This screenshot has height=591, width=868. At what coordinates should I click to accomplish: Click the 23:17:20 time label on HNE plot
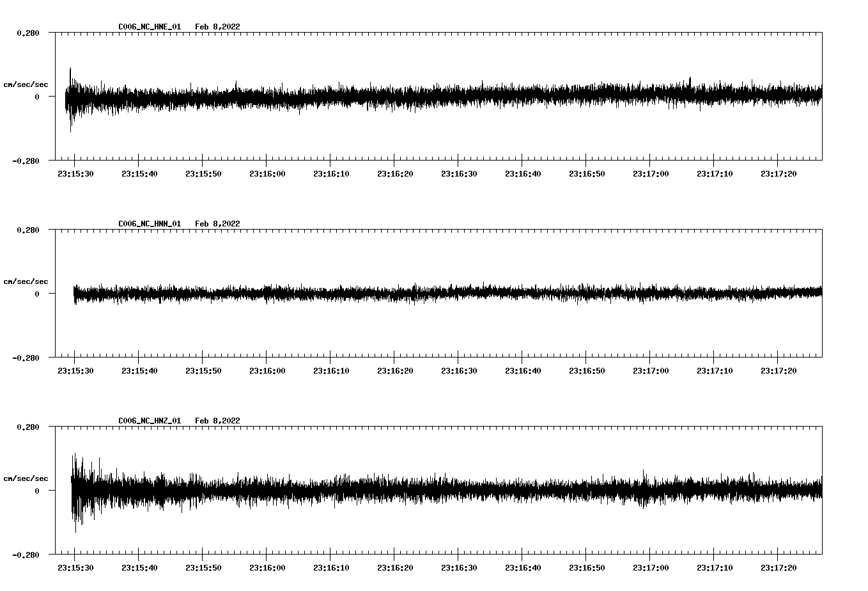pyautogui.click(x=779, y=173)
